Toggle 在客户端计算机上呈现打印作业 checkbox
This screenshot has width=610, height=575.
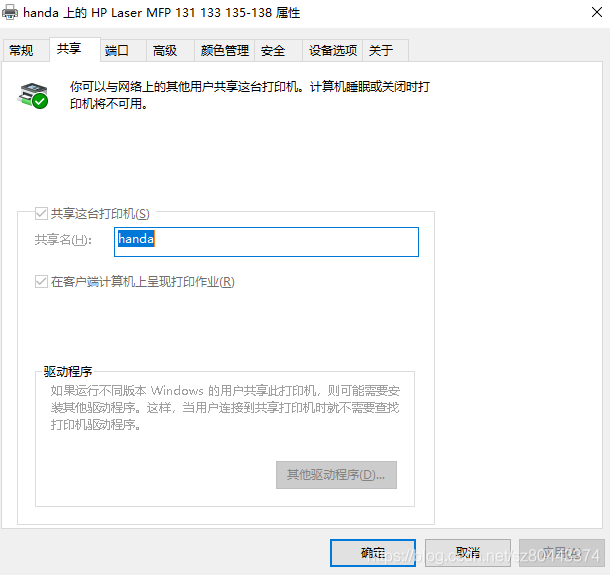click(41, 281)
